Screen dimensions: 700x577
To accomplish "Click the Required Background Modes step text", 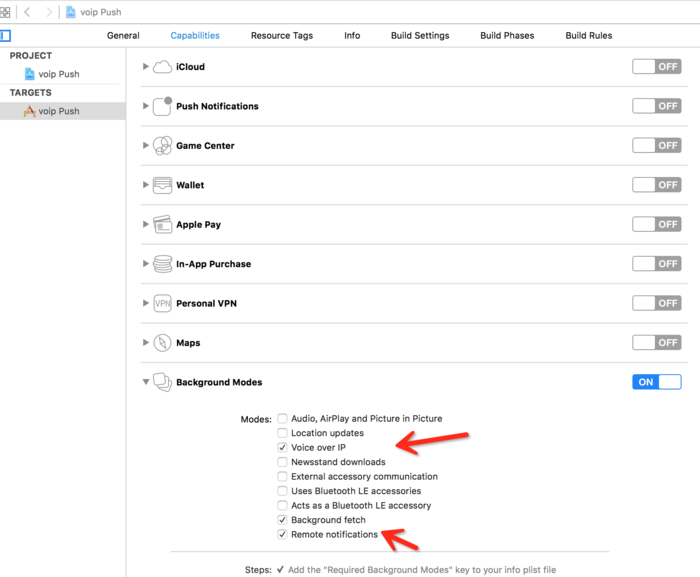I will click(x=422, y=570).
